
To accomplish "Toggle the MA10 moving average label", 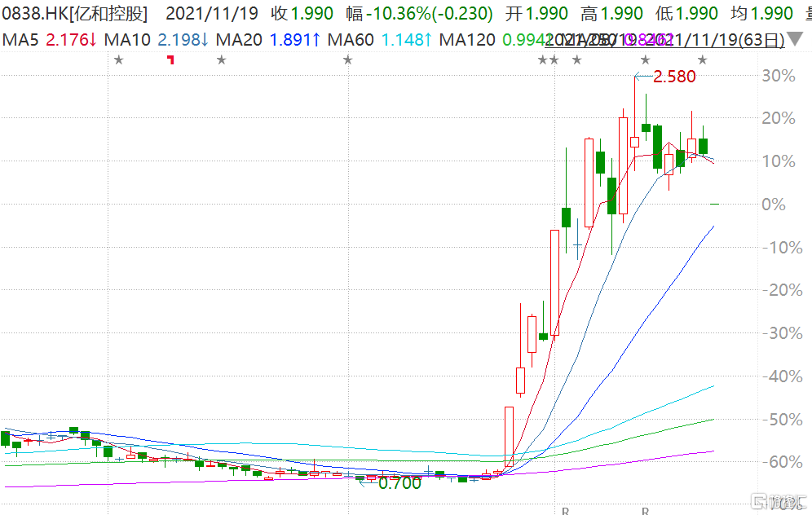I will click(x=157, y=39).
